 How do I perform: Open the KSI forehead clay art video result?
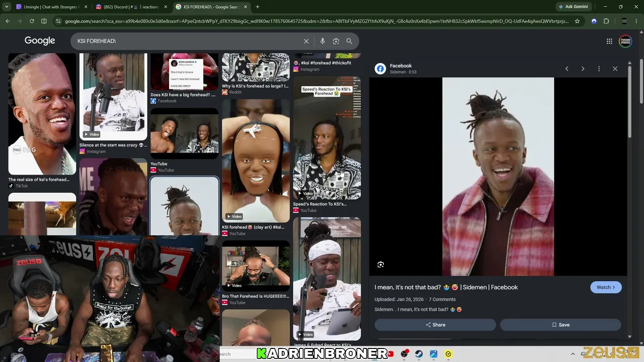256,160
